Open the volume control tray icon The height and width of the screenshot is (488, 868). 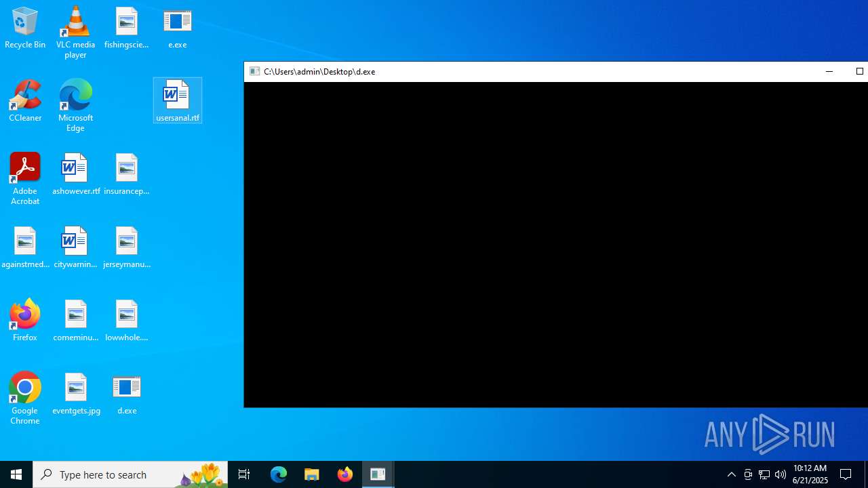(781, 474)
